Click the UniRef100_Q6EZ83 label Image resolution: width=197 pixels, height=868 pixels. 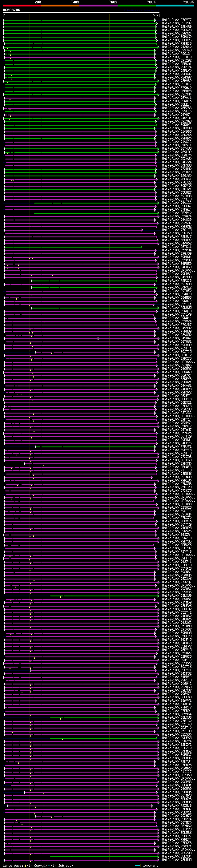click(177, 108)
